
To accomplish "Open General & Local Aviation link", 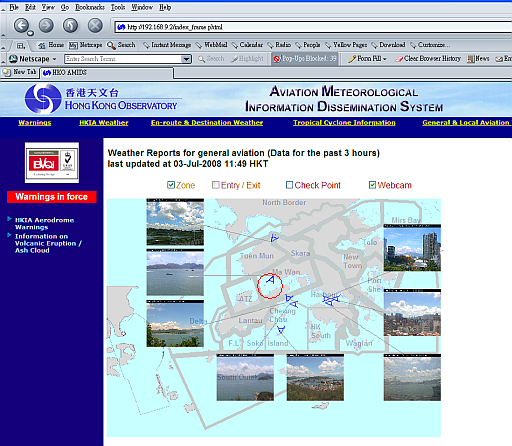I will [466, 123].
